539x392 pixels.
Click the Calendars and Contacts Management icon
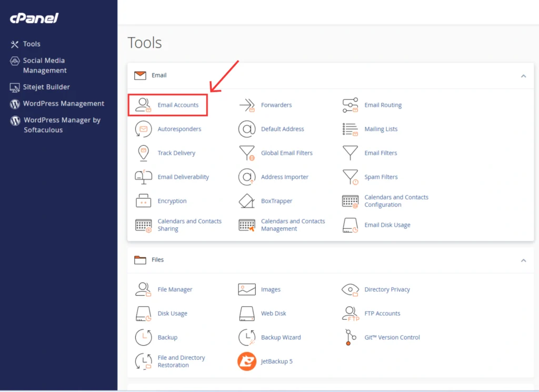pyautogui.click(x=247, y=225)
